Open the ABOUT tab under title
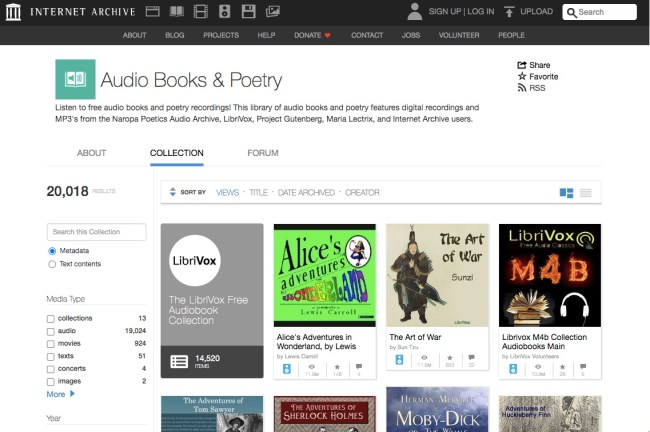 (x=91, y=153)
